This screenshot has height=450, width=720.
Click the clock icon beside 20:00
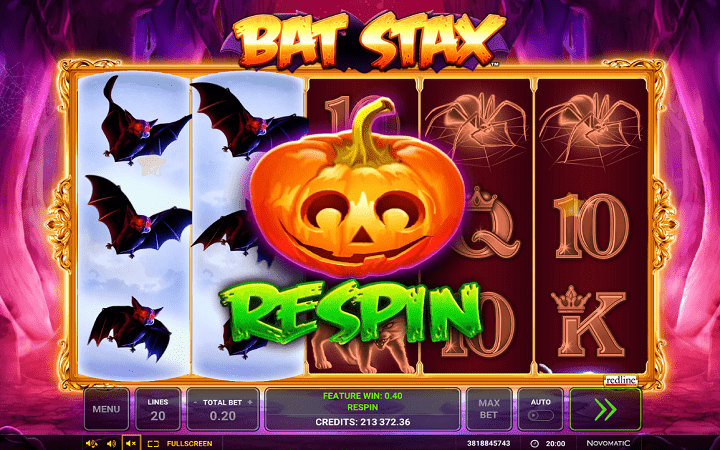(x=534, y=444)
